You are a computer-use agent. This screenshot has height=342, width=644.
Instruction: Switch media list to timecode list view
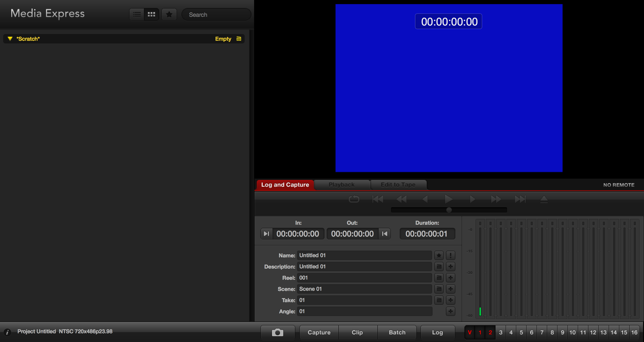pos(137,15)
